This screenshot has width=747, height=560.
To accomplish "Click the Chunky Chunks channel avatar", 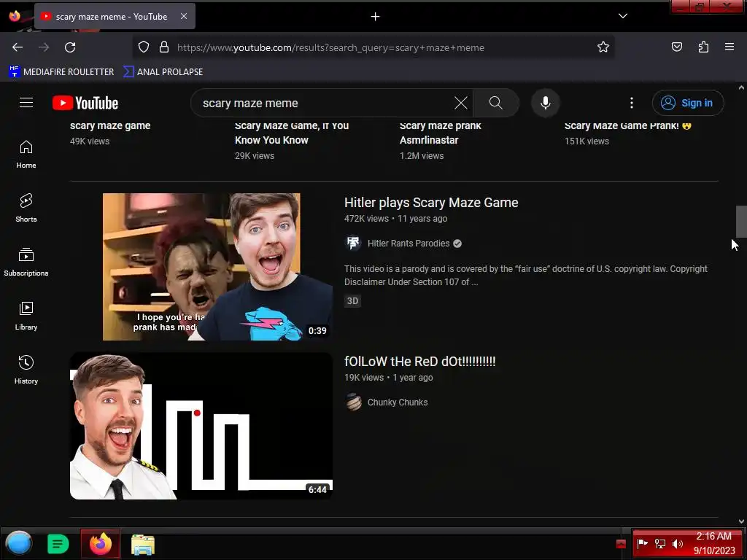I will (x=354, y=402).
